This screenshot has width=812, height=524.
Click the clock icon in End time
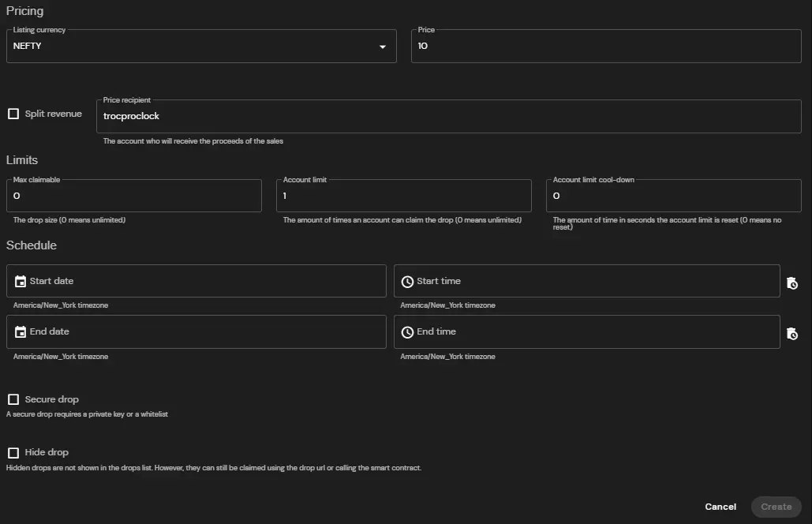[x=407, y=332]
